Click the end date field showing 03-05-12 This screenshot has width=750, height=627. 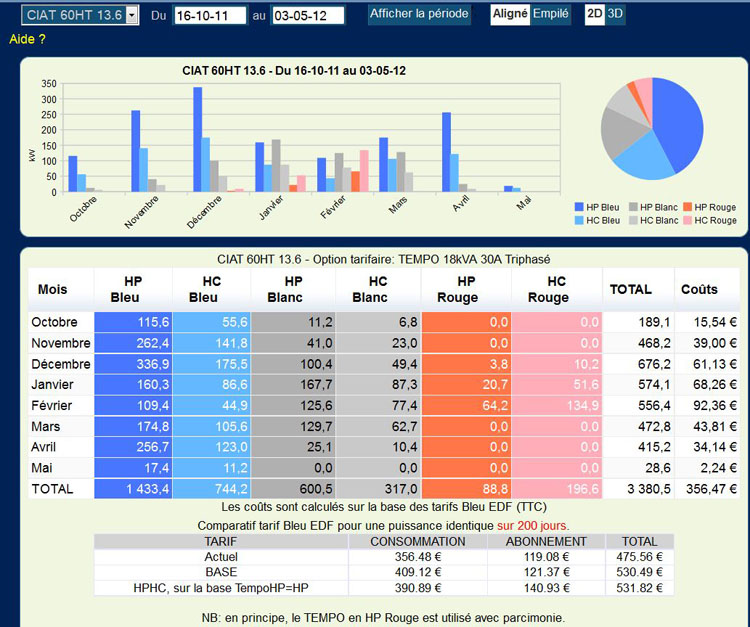(307, 15)
